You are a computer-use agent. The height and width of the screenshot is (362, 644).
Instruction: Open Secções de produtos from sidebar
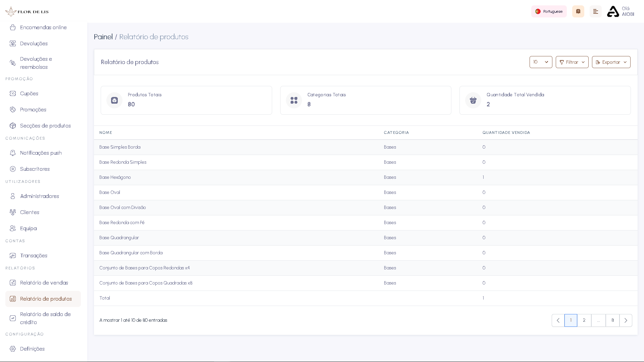45,125
